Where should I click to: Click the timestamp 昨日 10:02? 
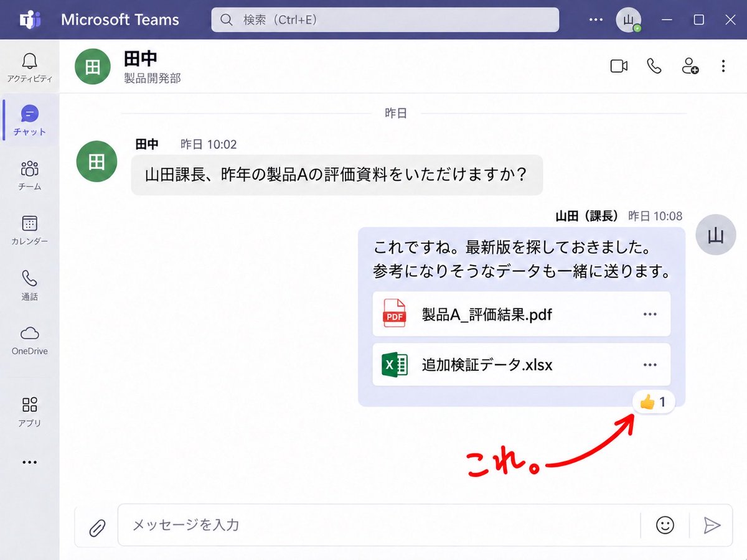pyautogui.click(x=209, y=144)
